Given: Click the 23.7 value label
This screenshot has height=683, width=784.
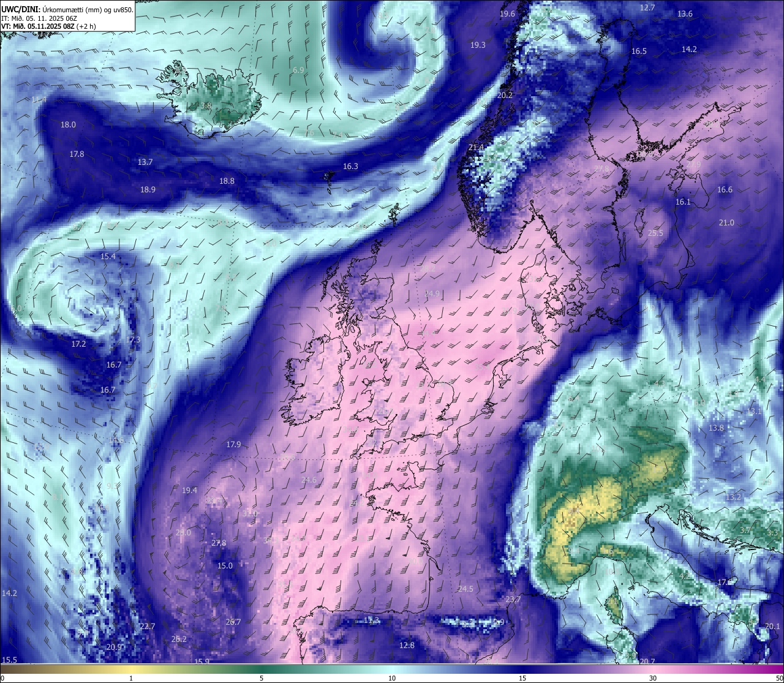Looking at the screenshot, I should (513, 600).
